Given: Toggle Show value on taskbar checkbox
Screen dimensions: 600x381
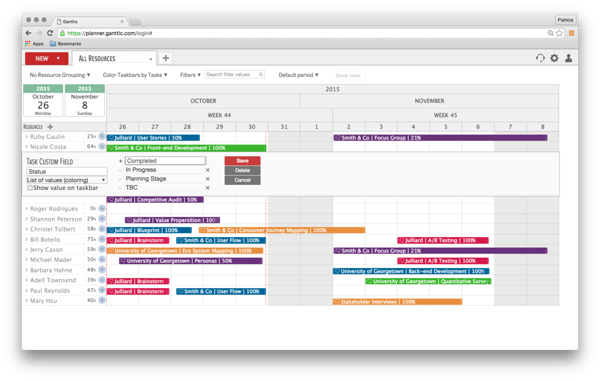Looking at the screenshot, I should [29, 188].
